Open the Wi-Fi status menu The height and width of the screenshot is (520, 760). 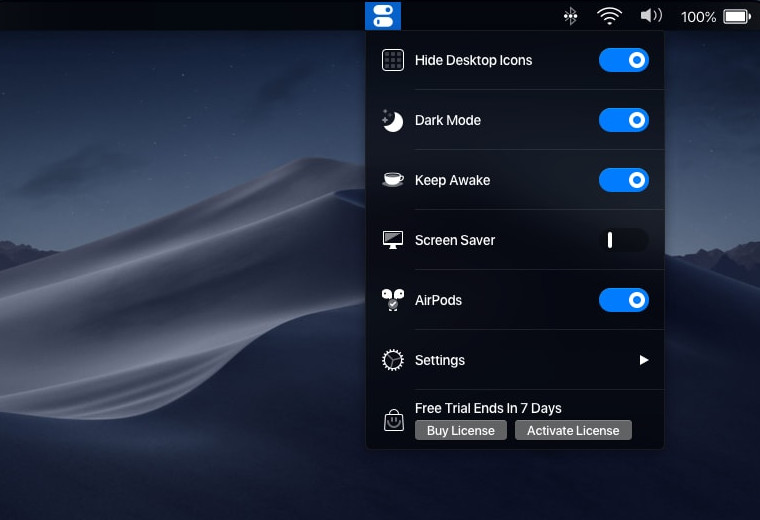(609, 16)
